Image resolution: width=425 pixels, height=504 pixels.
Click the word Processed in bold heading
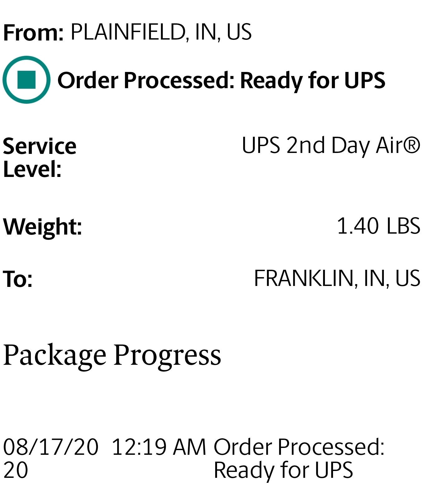[x=178, y=80]
